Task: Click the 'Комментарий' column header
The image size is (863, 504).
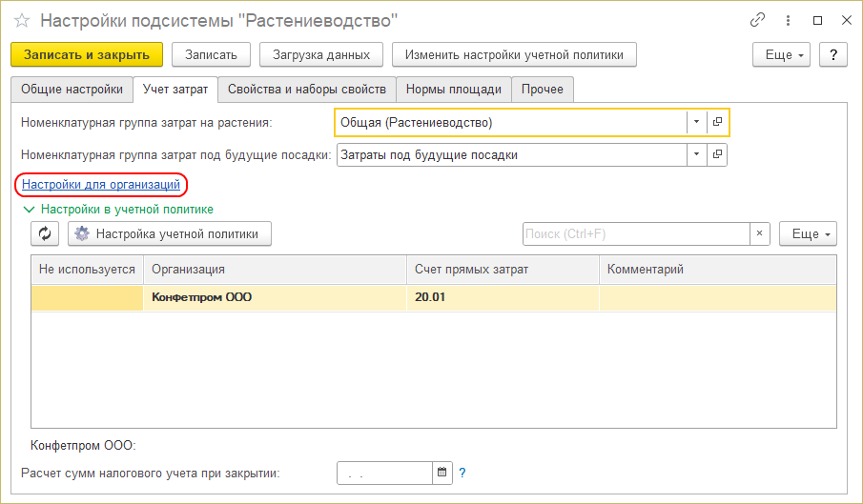Action: [718, 270]
